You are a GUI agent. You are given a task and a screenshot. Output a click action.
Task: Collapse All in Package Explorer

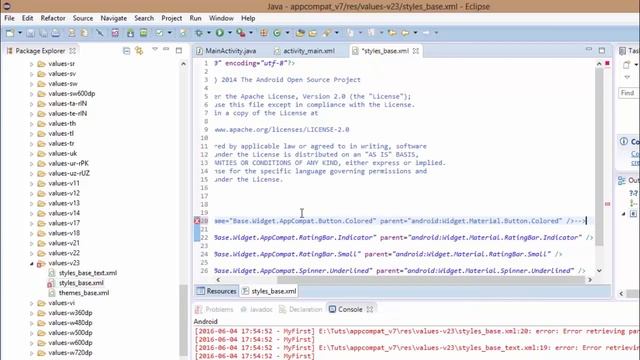[127, 51]
